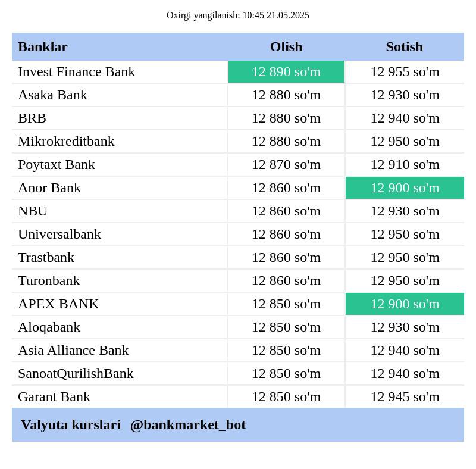Select the Invest Finance Bank row name
Image resolution: width=476 pixels, height=469 pixels.
click(x=77, y=72)
